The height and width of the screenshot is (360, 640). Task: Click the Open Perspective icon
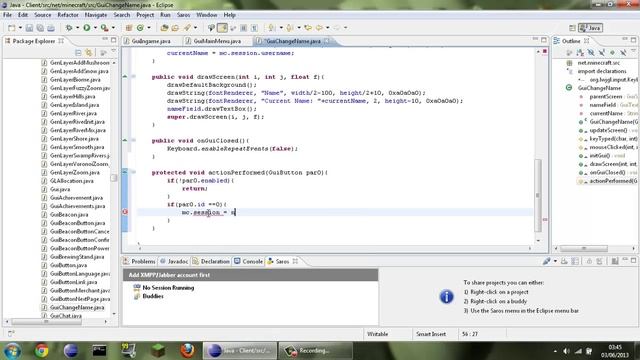coord(572,28)
